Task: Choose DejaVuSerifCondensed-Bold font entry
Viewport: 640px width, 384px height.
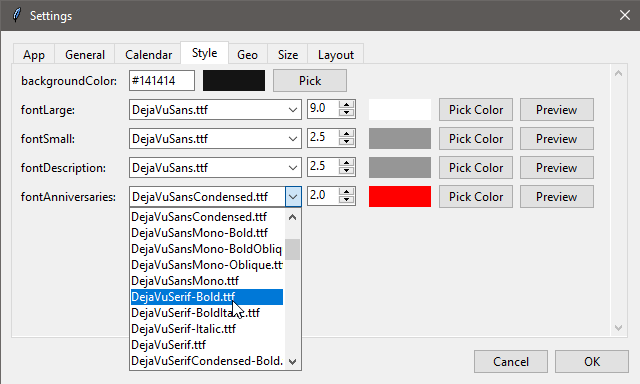Action: 207,361
